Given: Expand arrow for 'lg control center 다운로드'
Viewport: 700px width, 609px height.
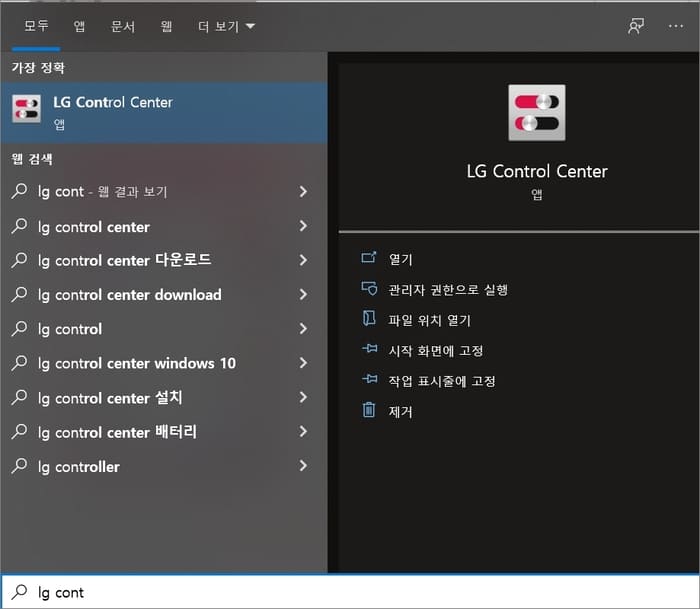Looking at the screenshot, I should click(x=303, y=260).
